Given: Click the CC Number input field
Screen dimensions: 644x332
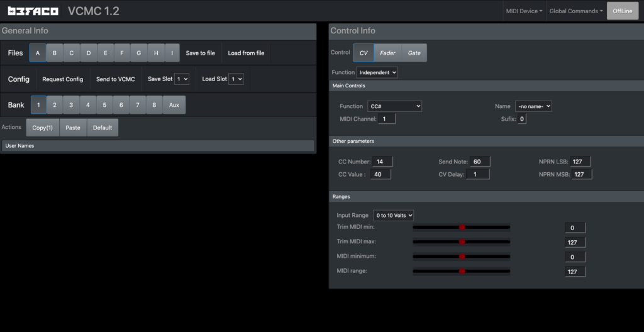Looking at the screenshot, I should pos(381,162).
